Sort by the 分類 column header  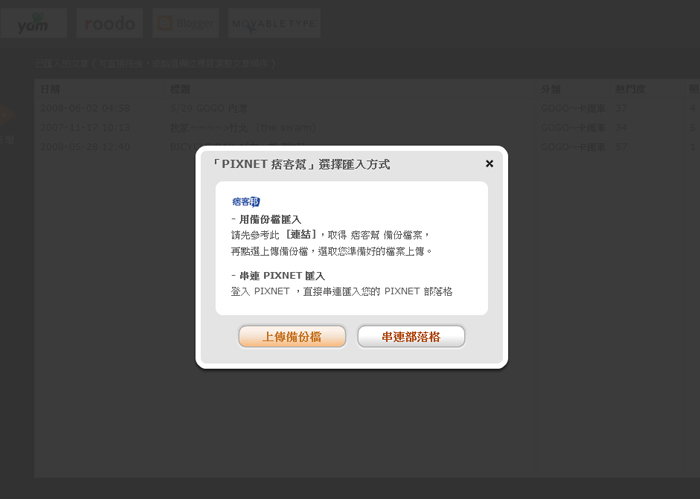[x=551, y=89]
